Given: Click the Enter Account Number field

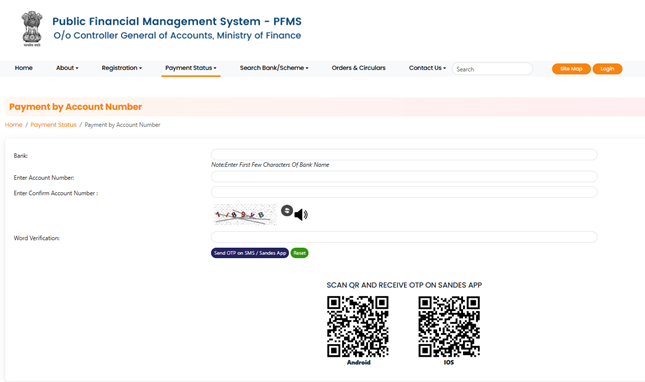Looking at the screenshot, I should point(404,177).
